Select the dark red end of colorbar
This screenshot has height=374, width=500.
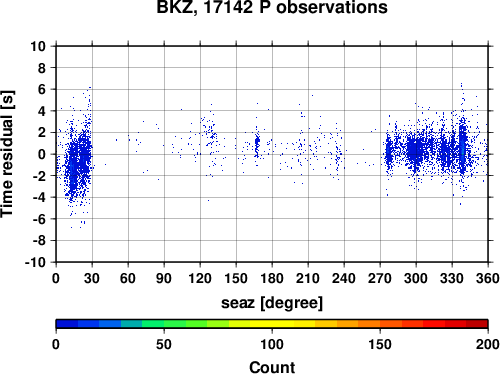(x=477, y=324)
